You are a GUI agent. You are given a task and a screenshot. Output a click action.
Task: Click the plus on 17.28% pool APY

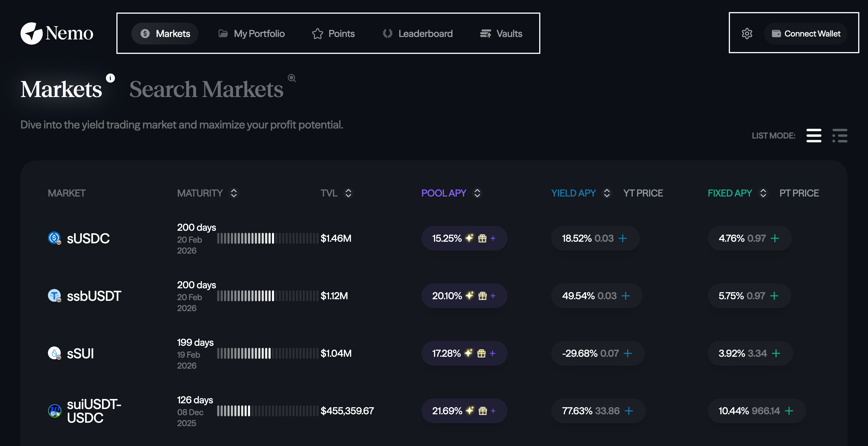coord(493,353)
